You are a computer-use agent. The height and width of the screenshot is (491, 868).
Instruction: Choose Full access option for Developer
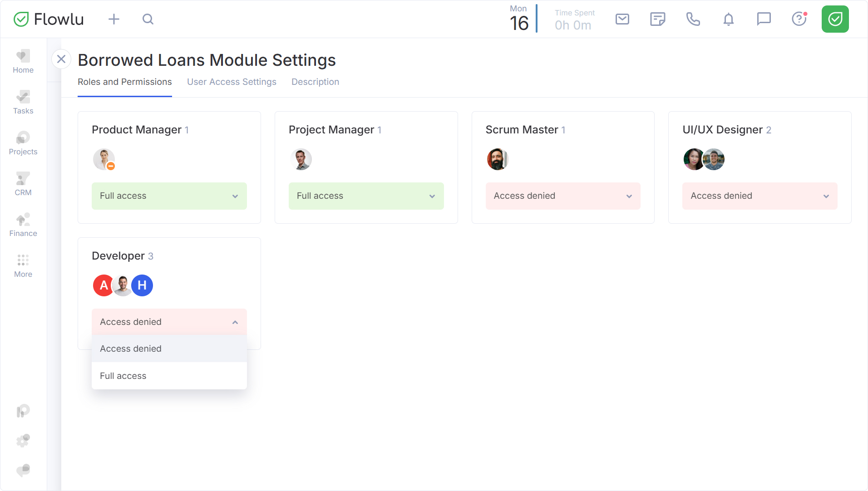tap(169, 376)
